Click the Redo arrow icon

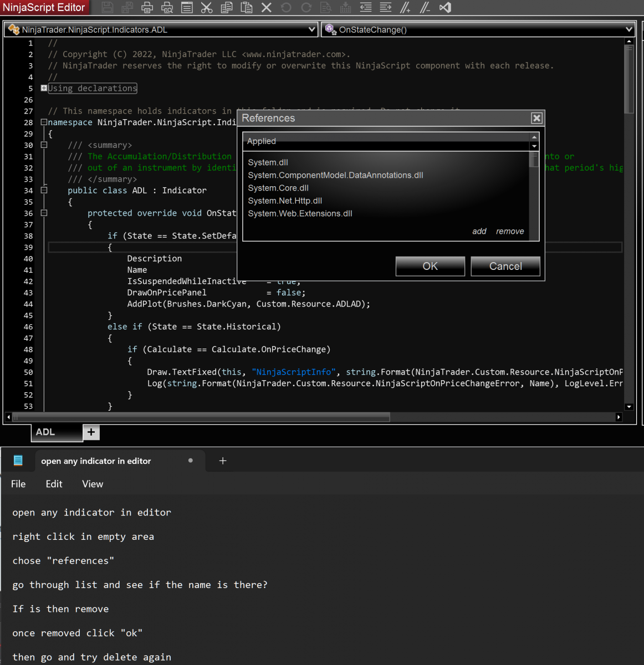point(306,8)
